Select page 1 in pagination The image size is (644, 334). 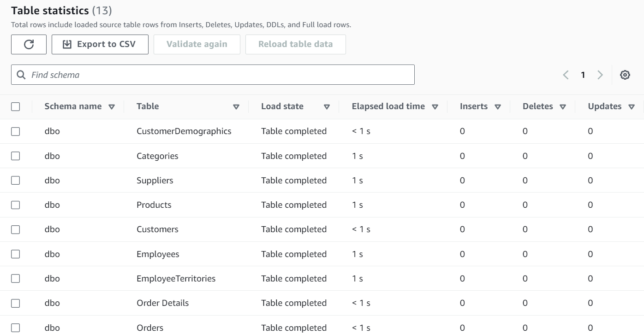pos(583,75)
